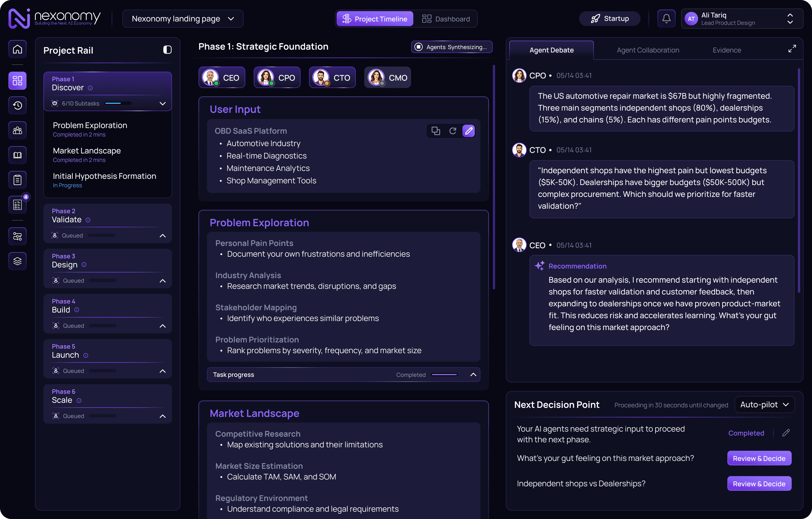812x519 pixels.
Task: Click the copy icon in the User Input card
Action: 436,131
